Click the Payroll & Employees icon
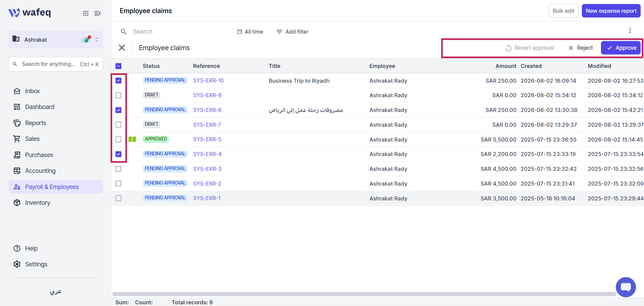This screenshot has height=306, width=644. tap(17, 187)
